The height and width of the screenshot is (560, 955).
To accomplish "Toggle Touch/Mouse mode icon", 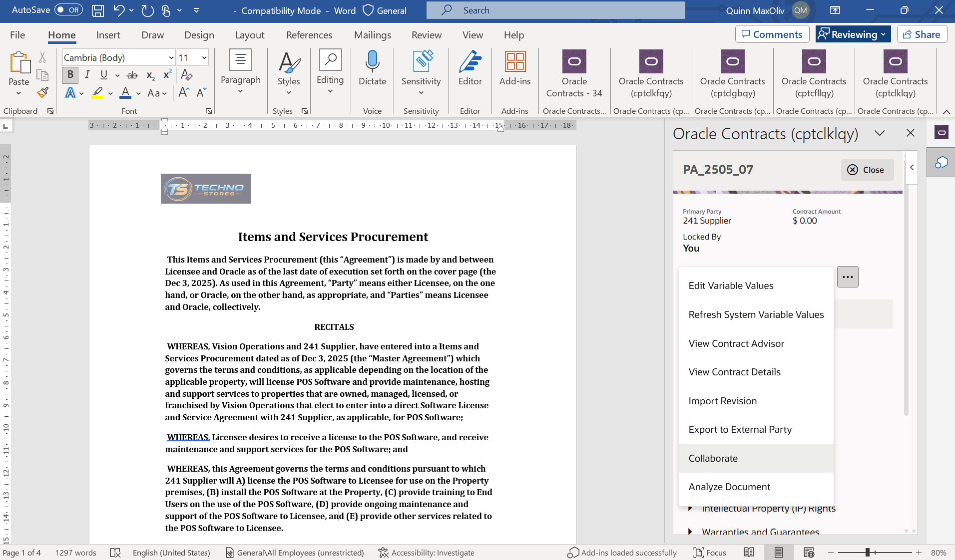I will coord(166,10).
